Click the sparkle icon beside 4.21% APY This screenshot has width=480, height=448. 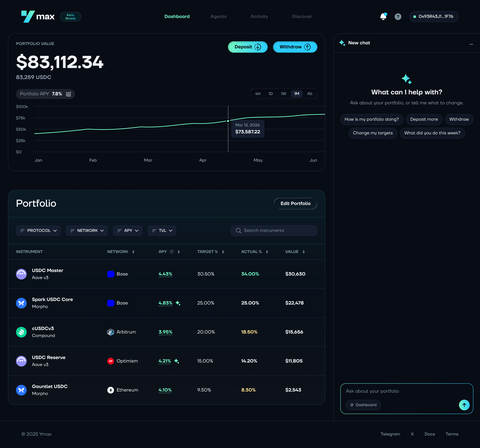177,361
